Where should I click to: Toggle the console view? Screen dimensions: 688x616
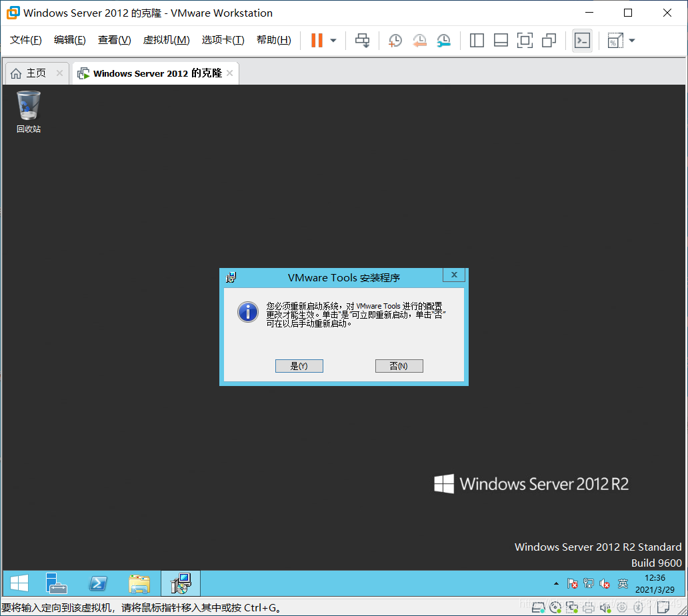click(x=582, y=41)
